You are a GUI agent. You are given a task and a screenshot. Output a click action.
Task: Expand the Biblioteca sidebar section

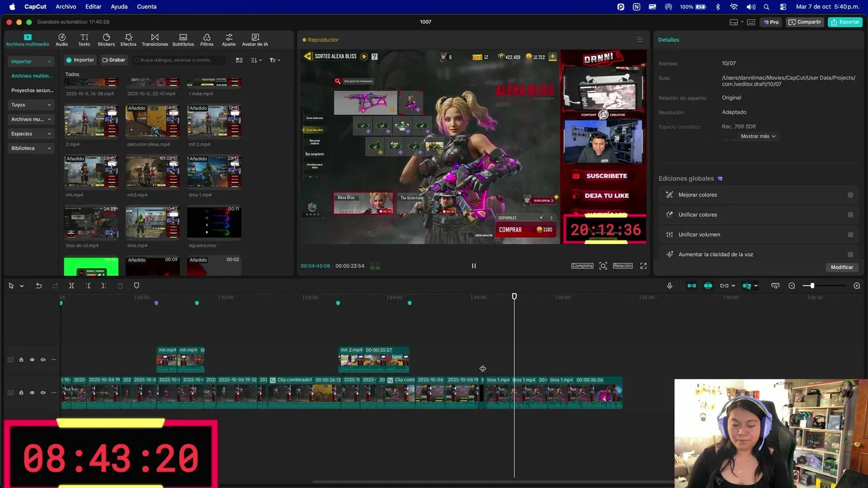pos(49,148)
